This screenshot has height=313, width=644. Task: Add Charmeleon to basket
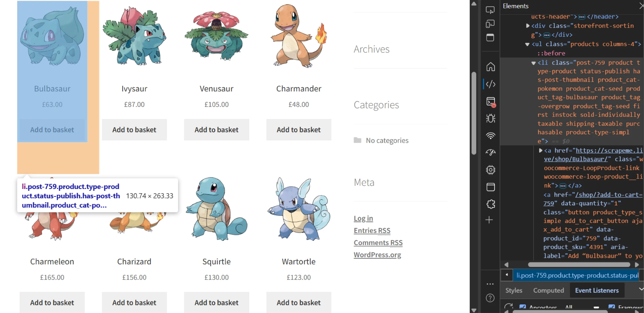(52, 302)
